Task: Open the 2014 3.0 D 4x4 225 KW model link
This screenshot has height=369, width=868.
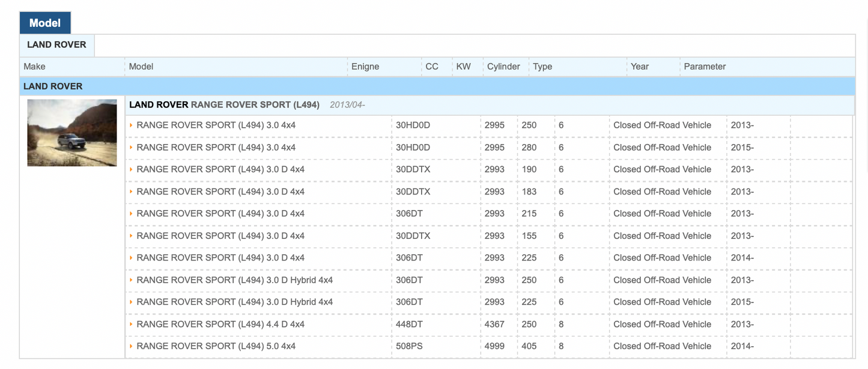Action: pyautogui.click(x=220, y=258)
